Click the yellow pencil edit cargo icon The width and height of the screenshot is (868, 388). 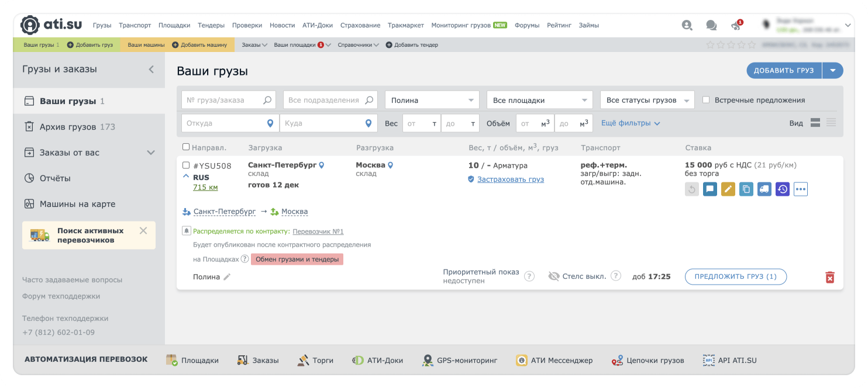pyautogui.click(x=728, y=189)
